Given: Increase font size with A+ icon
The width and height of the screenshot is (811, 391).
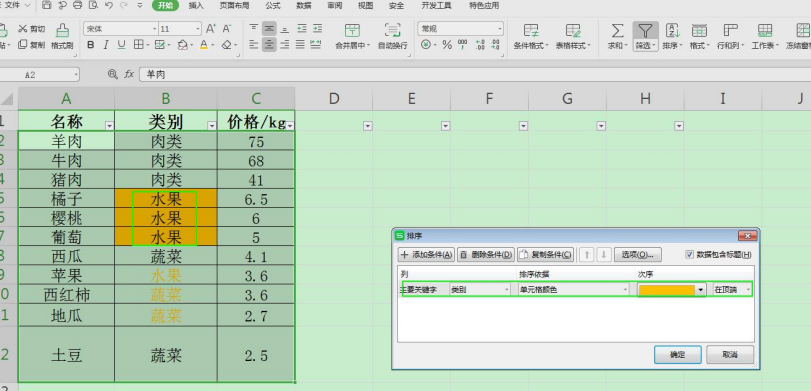Looking at the screenshot, I should coord(211,28).
